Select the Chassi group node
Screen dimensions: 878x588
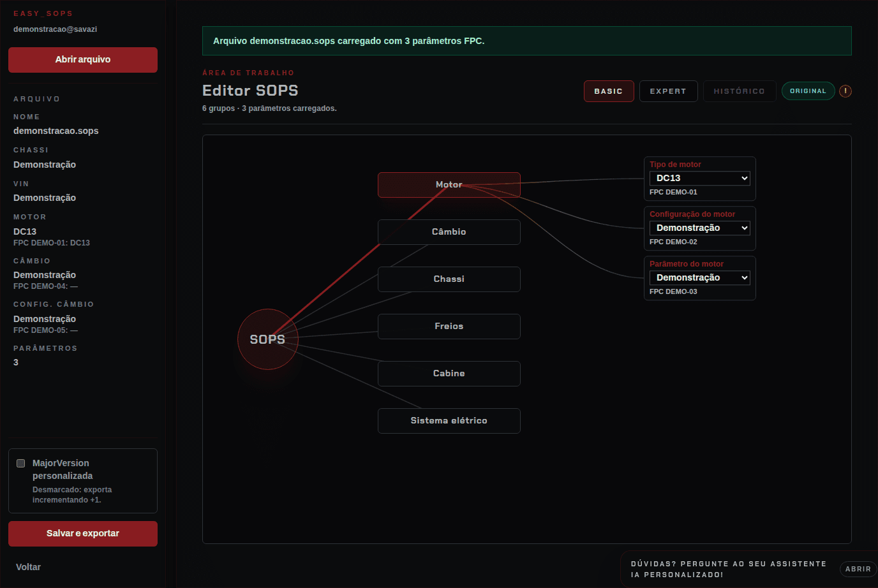pyautogui.click(x=449, y=279)
